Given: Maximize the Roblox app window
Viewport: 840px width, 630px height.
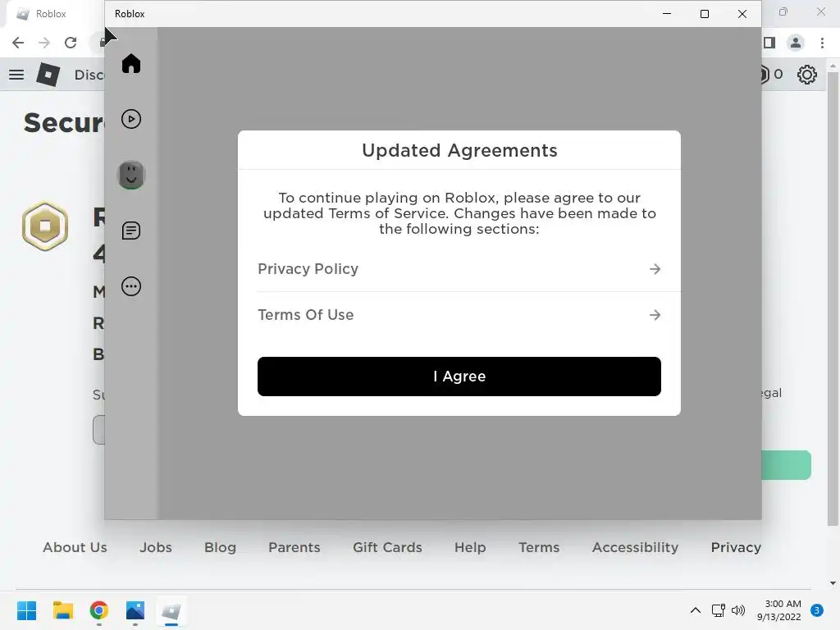Looking at the screenshot, I should 705,14.
